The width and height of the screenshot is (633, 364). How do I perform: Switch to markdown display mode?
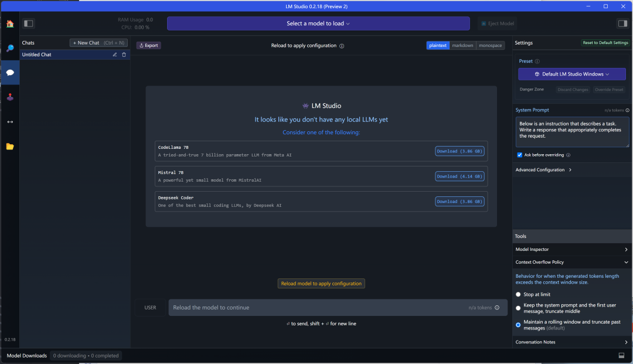pos(462,46)
